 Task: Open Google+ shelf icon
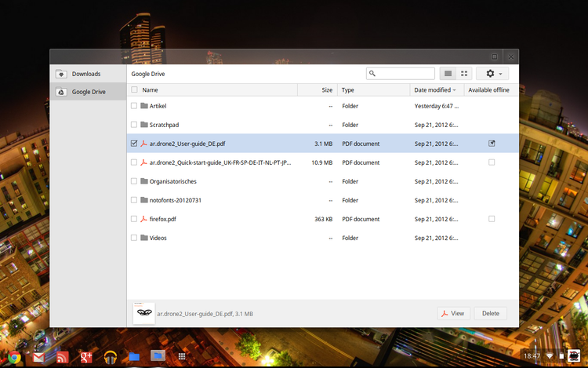point(86,356)
